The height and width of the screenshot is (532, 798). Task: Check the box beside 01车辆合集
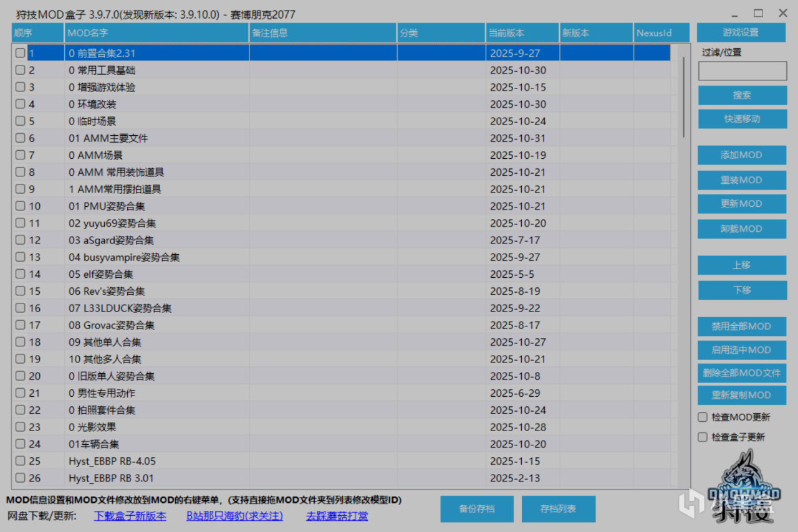pos(21,444)
